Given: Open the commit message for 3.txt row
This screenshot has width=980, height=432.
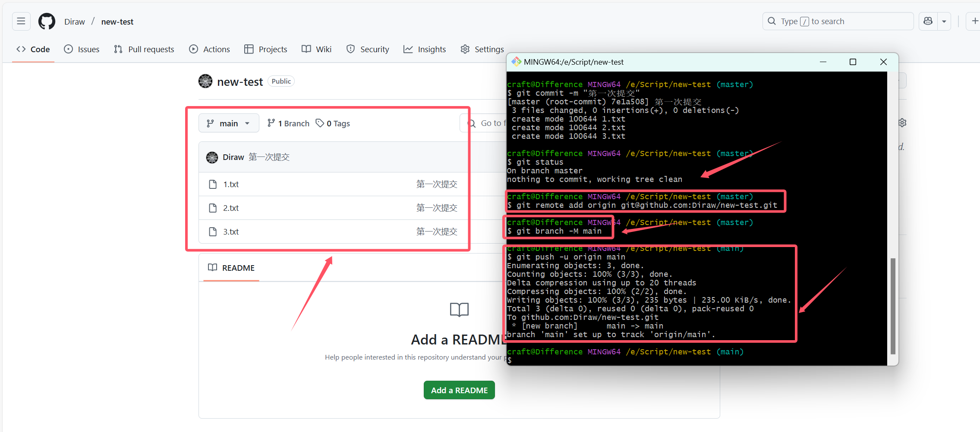Looking at the screenshot, I should point(437,232).
